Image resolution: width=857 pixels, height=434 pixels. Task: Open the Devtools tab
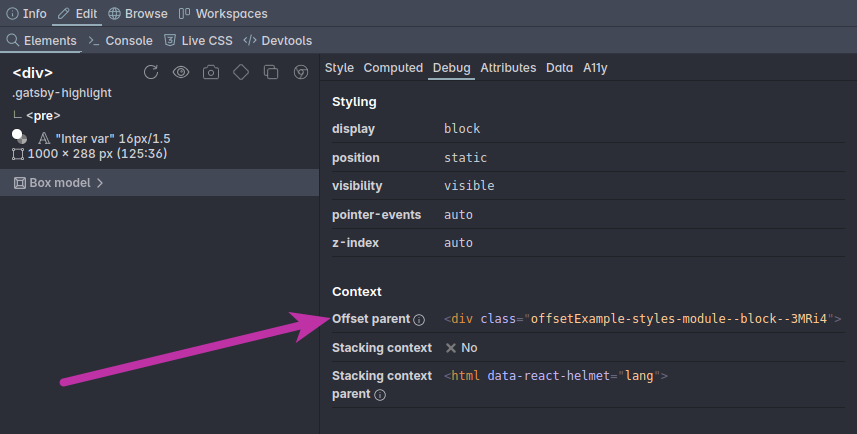(x=278, y=40)
